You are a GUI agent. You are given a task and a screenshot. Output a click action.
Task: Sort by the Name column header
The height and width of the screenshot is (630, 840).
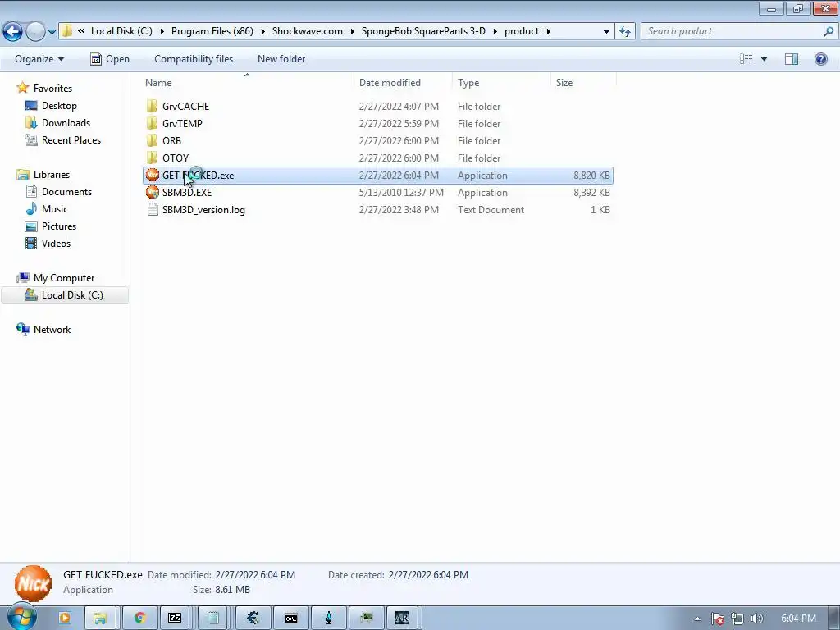[x=158, y=83]
